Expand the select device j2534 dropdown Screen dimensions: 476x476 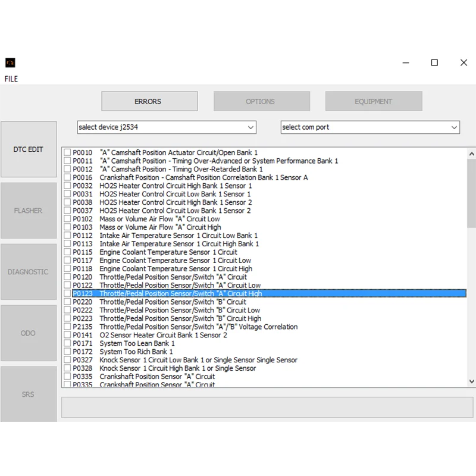click(167, 127)
